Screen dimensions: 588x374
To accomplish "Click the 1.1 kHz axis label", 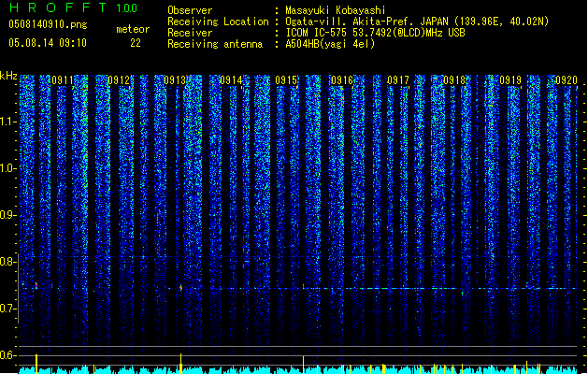I will 8,122.
